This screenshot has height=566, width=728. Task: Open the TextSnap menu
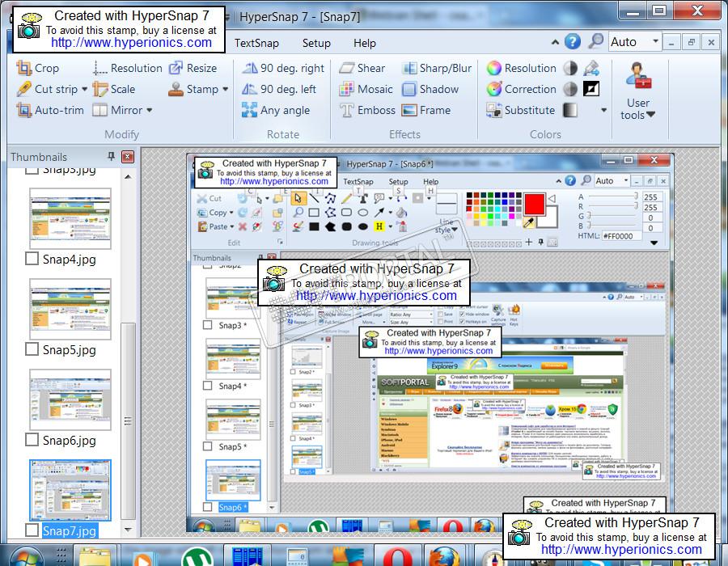click(256, 43)
